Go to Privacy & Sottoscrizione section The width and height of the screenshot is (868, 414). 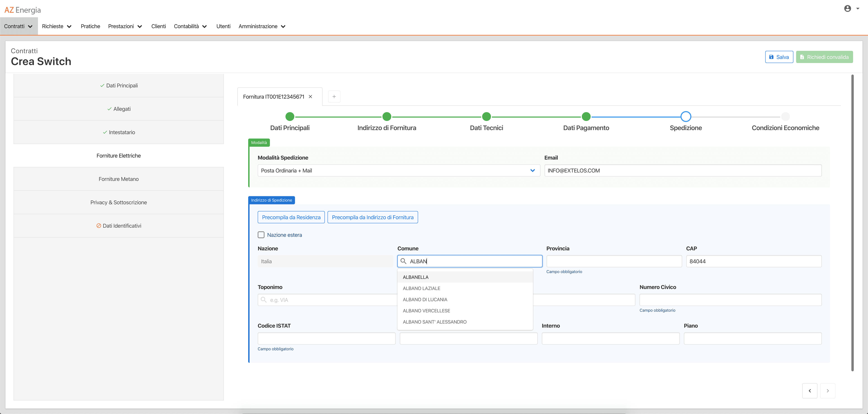tap(119, 202)
